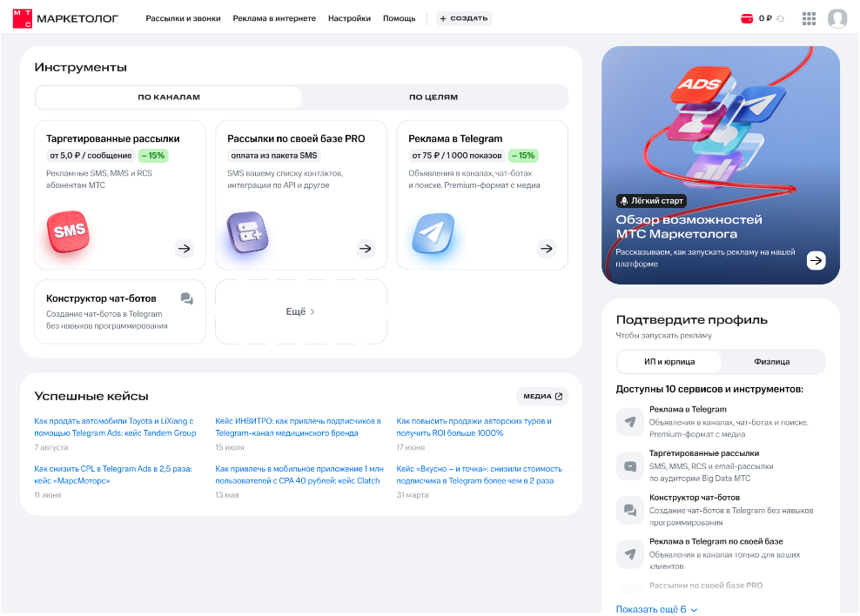Click the red SMS icon
The width and height of the screenshot is (860, 616).
(69, 231)
